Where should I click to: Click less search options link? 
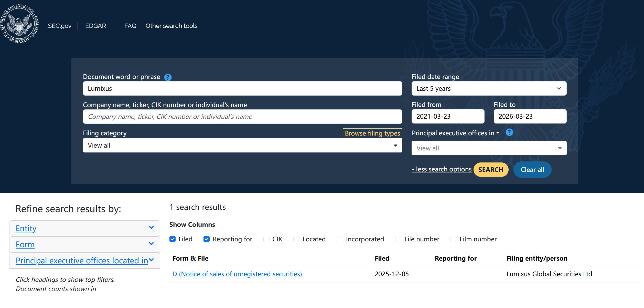pyautogui.click(x=442, y=169)
